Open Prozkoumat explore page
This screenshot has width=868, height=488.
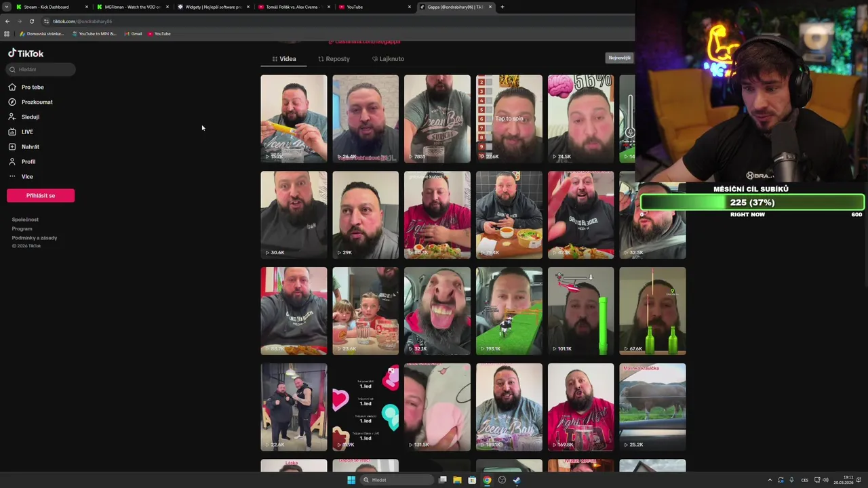pos(31,102)
